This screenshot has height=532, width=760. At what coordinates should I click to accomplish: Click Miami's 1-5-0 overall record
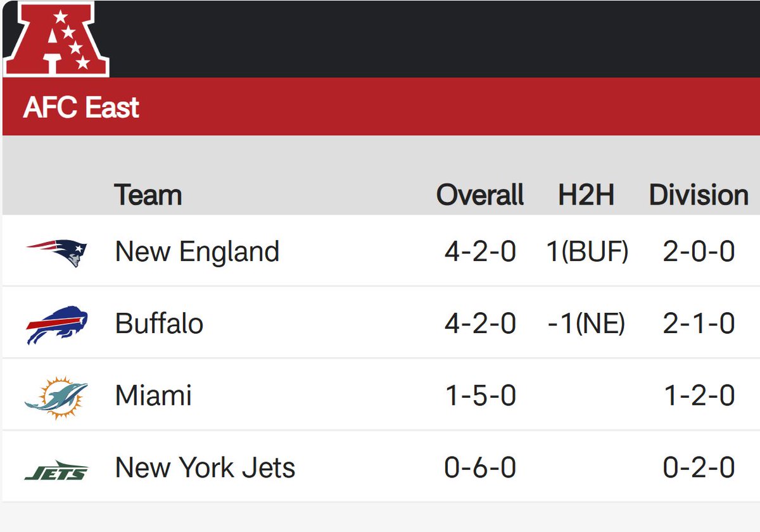click(480, 396)
